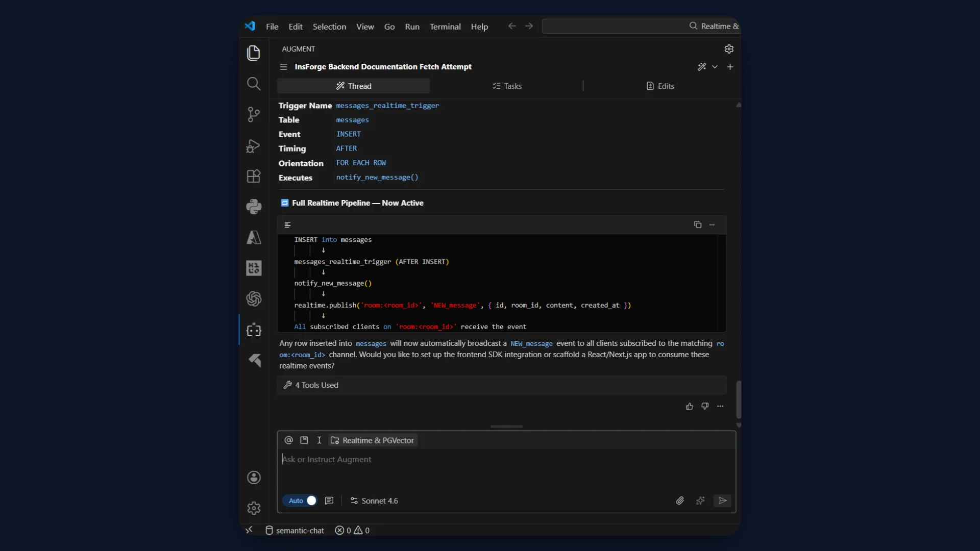
Task: Open the Python sidebar panel
Action: [254, 207]
